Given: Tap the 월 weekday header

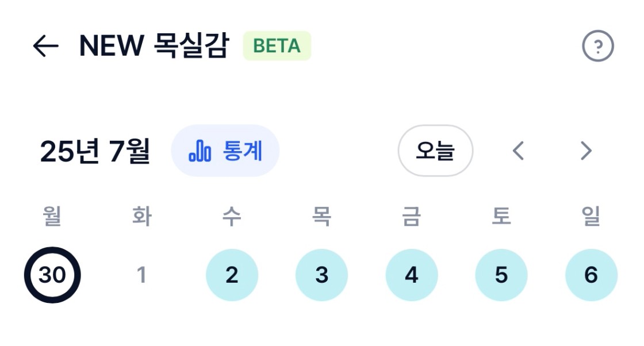Looking at the screenshot, I should pyautogui.click(x=52, y=216).
